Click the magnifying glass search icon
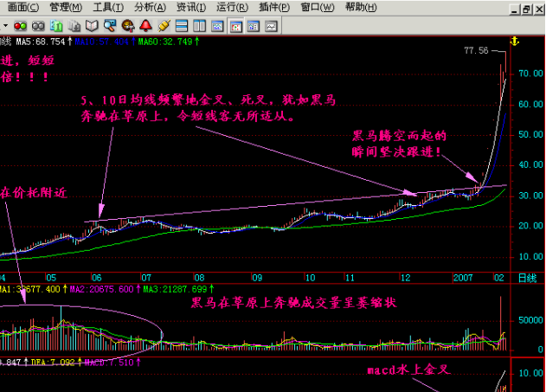This screenshot has height=392, width=546. (110, 26)
